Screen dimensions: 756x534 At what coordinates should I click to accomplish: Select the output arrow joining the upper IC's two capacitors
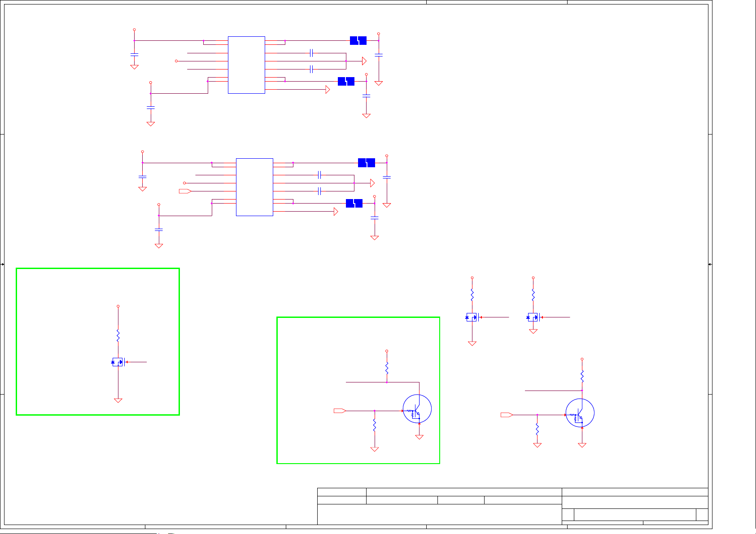point(364,61)
